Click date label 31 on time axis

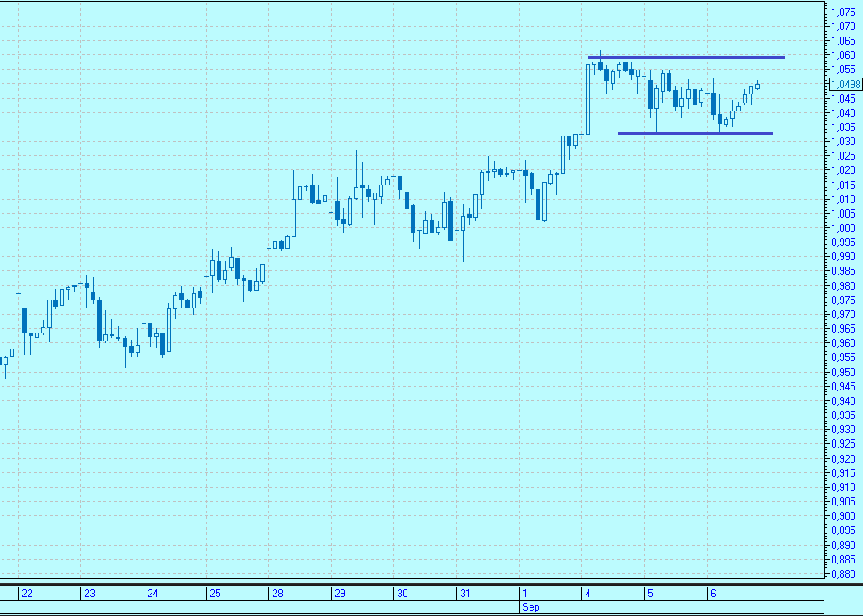(x=465, y=594)
